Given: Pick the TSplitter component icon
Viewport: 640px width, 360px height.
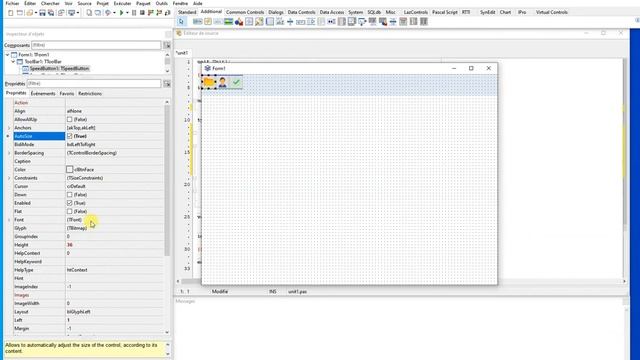Looking at the screenshot, I should pyautogui.click(x=290, y=21).
